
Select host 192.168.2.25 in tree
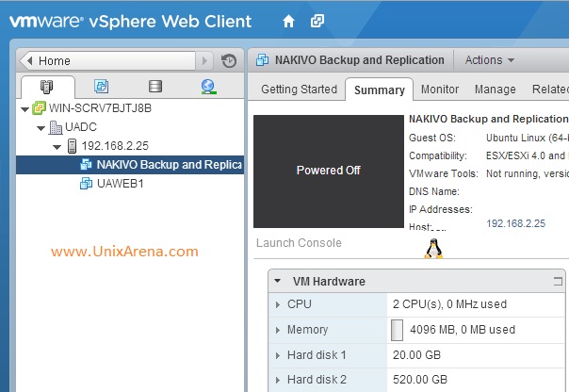[115, 146]
